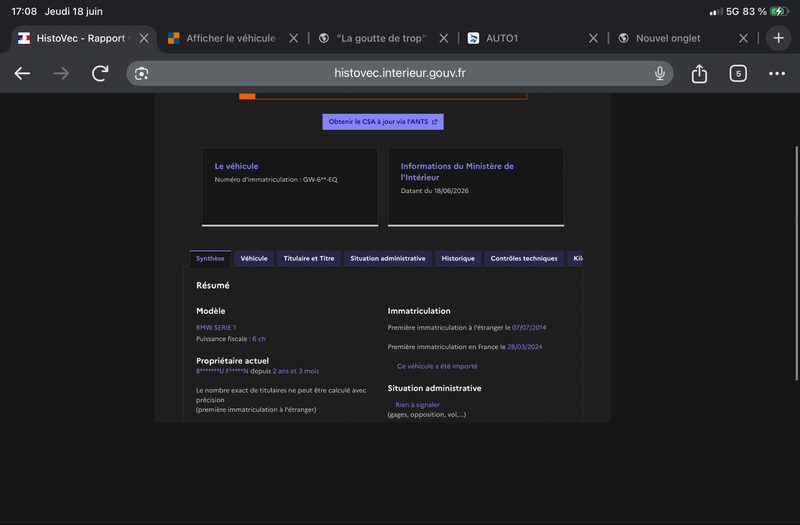Click the forward navigation arrow
This screenshot has height=525, width=800.
[x=61, y=73]
